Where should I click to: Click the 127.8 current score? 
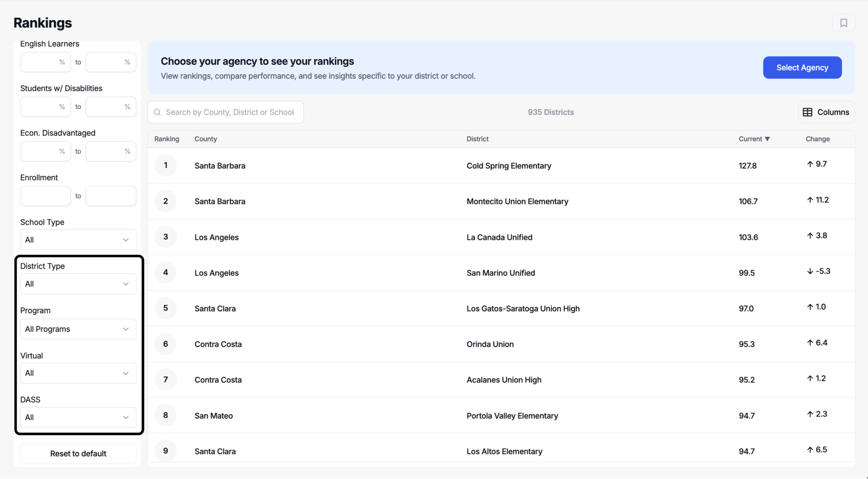(748, 166)
